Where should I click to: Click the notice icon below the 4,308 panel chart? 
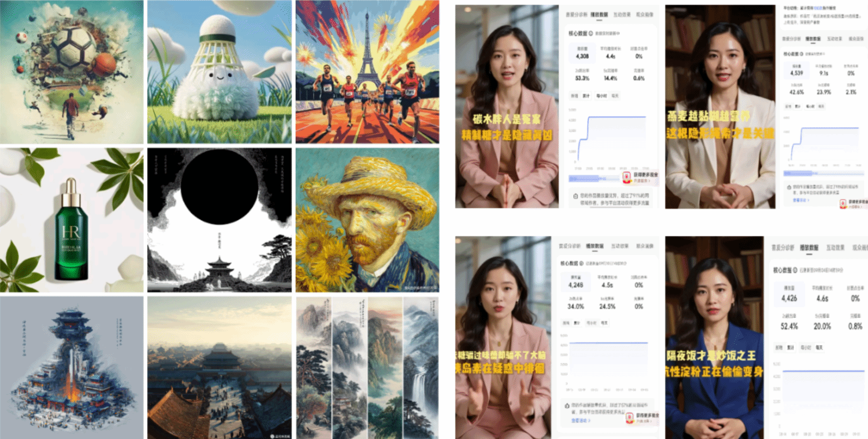click(x=576, y=196)
